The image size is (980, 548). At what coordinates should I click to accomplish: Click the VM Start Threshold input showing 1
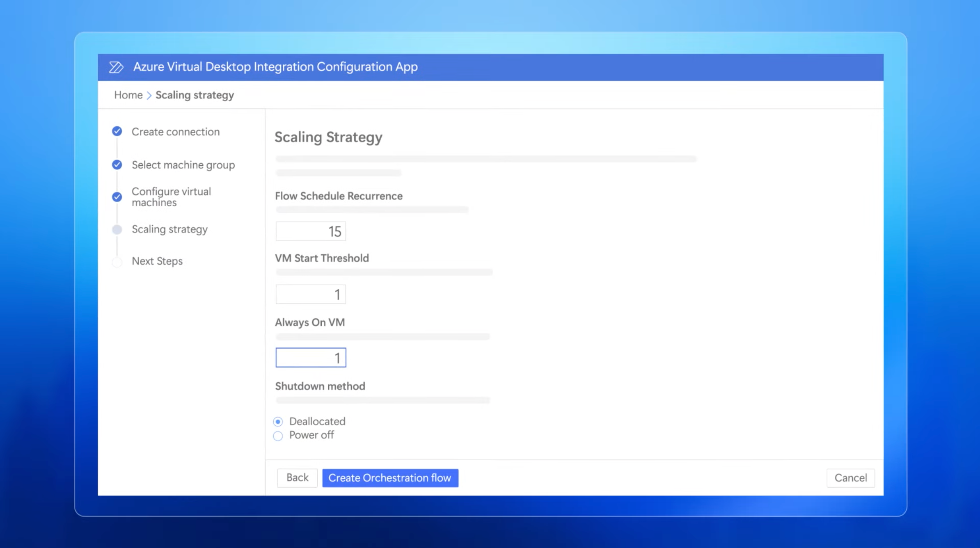pos(311,294)
